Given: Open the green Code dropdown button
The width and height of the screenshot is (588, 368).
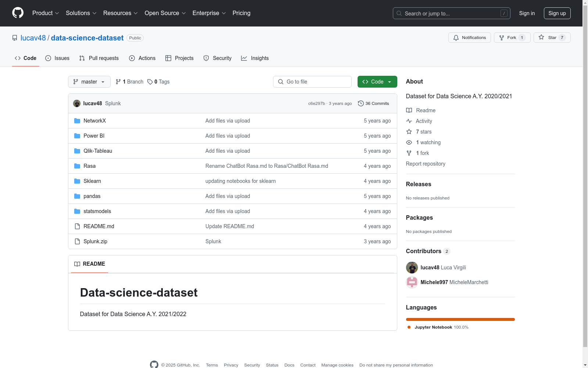Looking at the screenshot, I should tap(377, 82).
